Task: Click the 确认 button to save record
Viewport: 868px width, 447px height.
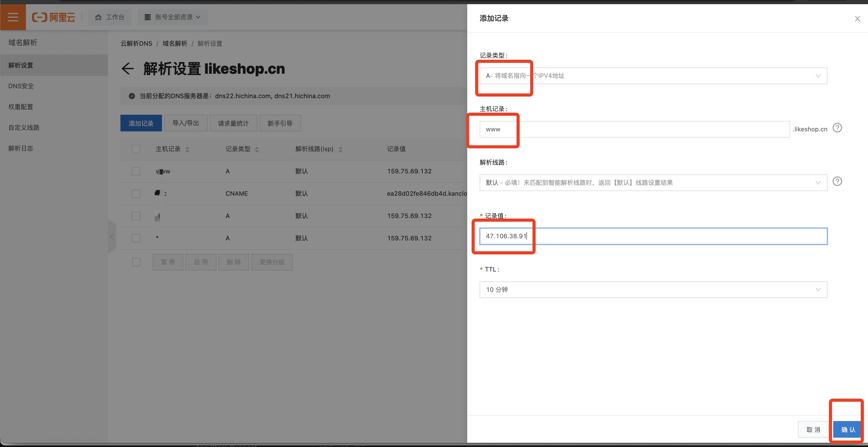Action: [x=847, y=430]
